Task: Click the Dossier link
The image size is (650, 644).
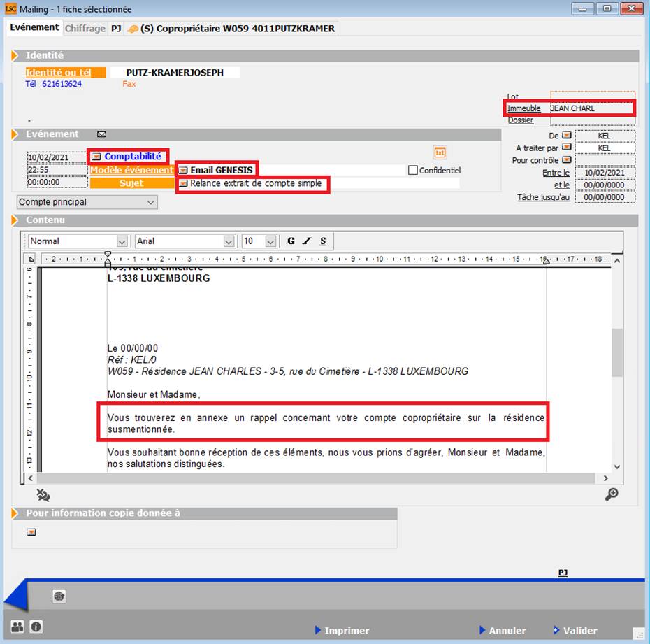Action: pyautogui.click(x=521, y=120)
